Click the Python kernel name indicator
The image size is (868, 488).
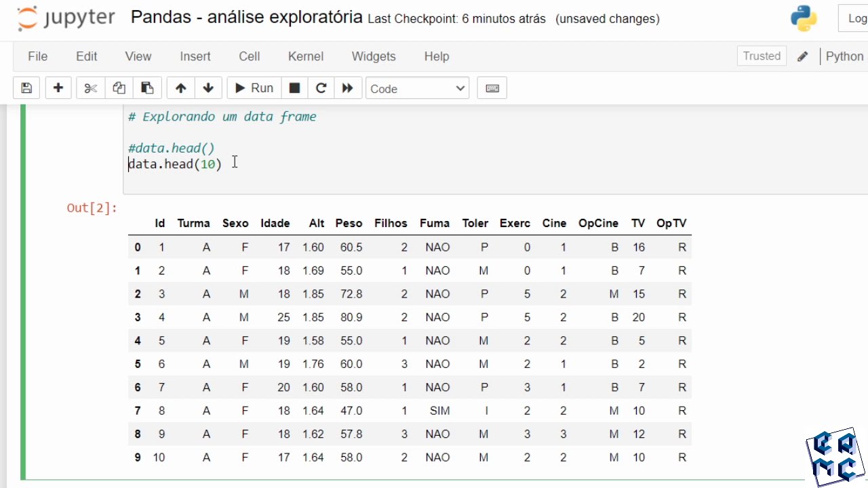click(x=845, y=56)
